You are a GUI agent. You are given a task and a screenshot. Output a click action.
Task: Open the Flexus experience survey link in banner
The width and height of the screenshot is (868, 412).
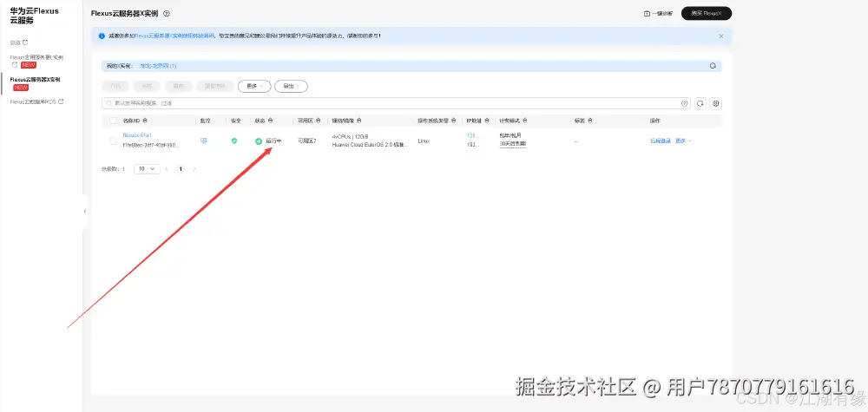click(174, 36)
